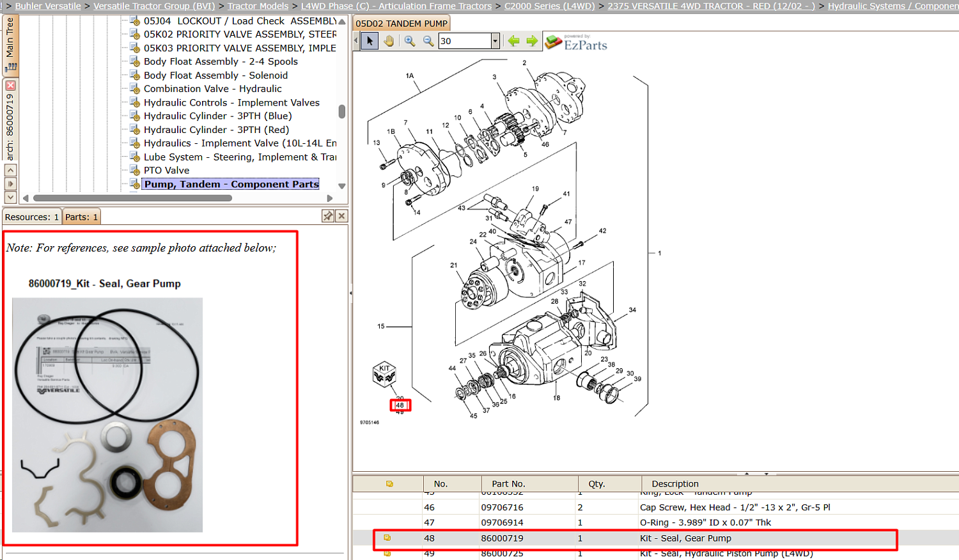Go to previous diagram with green left arrow

point(513,41)
